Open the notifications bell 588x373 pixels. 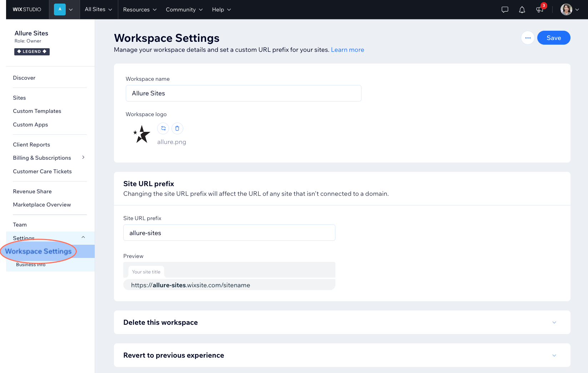[522, 10]
